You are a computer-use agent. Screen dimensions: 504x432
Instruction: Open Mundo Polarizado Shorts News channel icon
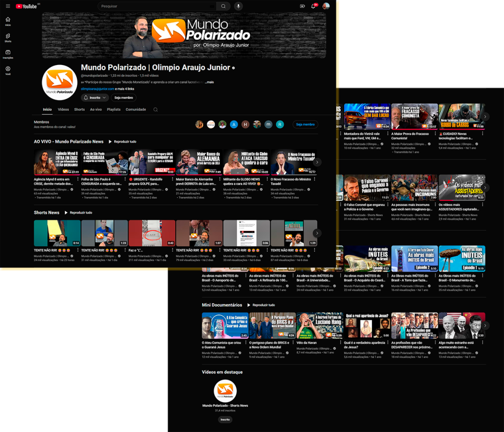[225, 391]
